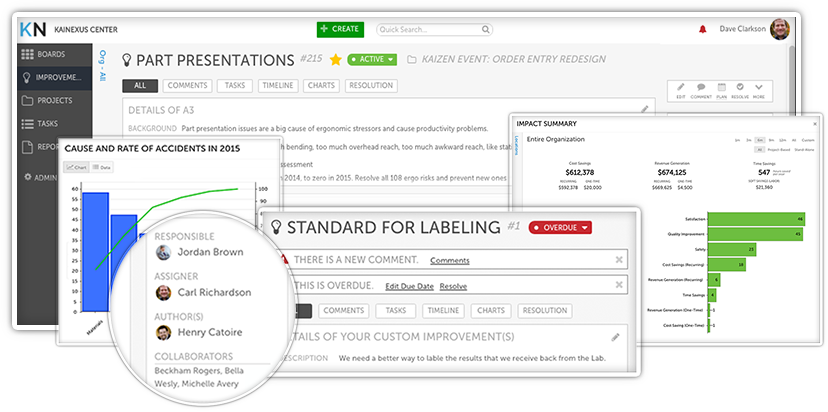Click the green Create button
828x412 pixels.
341,29
